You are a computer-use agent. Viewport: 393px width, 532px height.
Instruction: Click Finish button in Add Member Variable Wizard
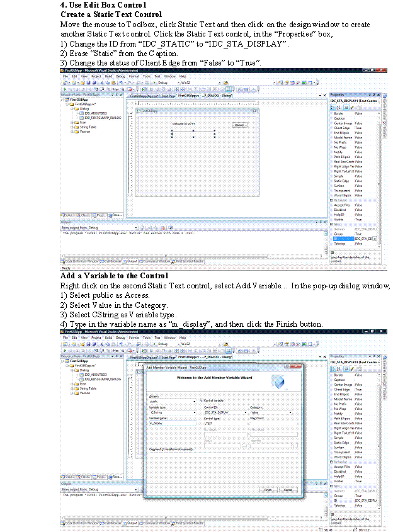(268, 490)
